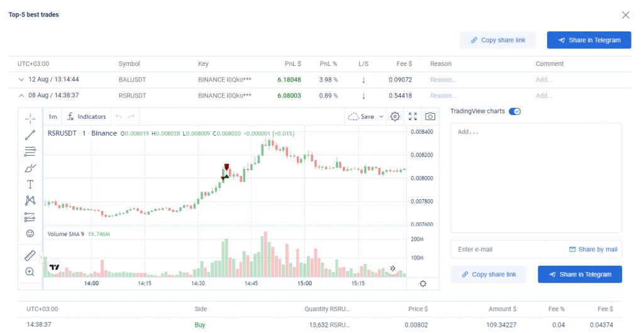Open chart settings gear icon
The width and height of the screenshot is (644, 333).
(395, 116)
